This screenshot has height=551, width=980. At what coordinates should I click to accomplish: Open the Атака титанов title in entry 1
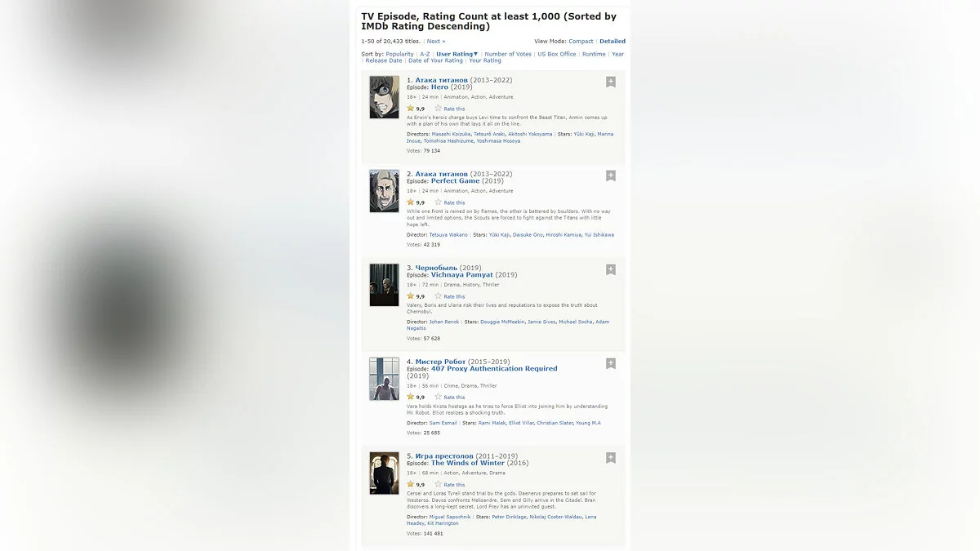(442, 80)
